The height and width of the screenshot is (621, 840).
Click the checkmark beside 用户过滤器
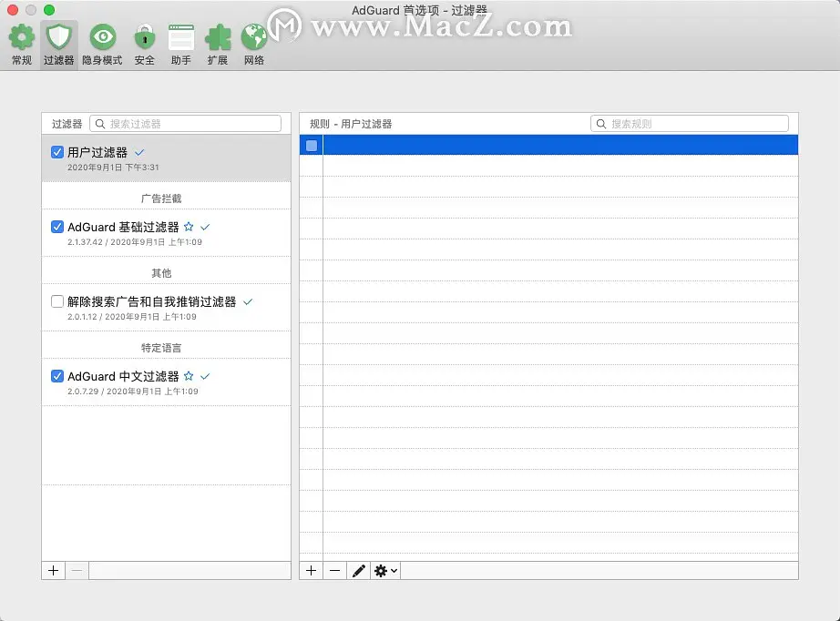tap(139, 153)
